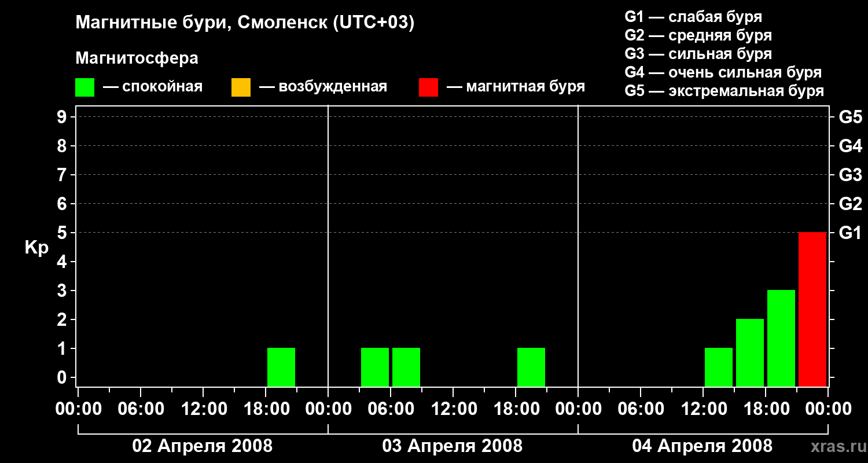Click the '— возбужденная' legend label
Screen dimensions: 868x463
pyautogui.click(x=323, y=87)
